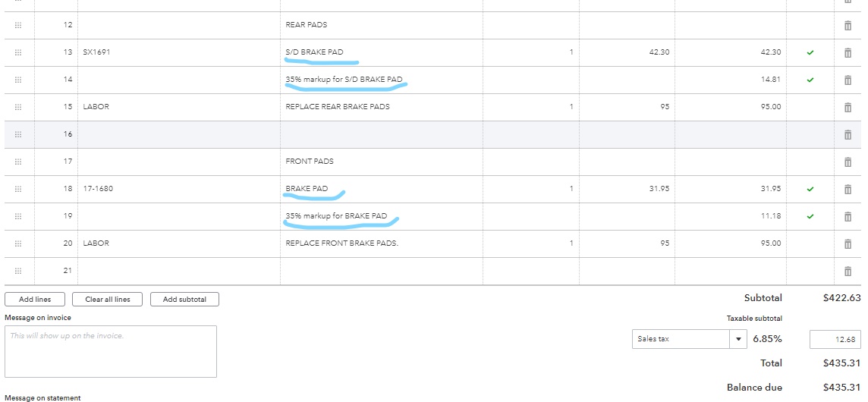Delete line 15 using trash icon
Image resolution: width=868 pixels, height=402 pixels.
pos(848,107)
